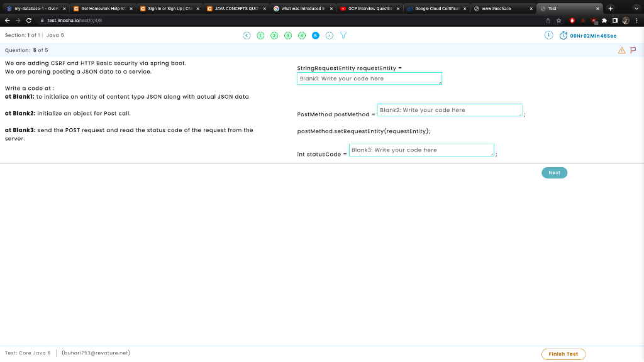Click the timer clock icon
The width and height of the screenshot is (644, 362).
[563, 36]
